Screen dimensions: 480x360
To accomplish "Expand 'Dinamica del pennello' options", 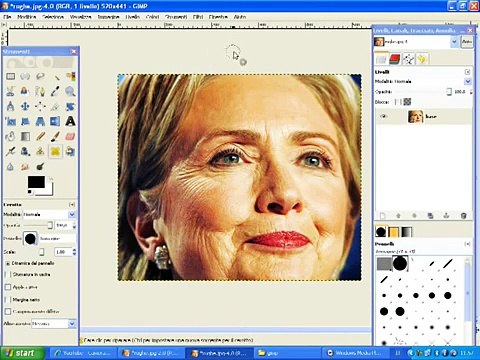I will pos(8,263).
